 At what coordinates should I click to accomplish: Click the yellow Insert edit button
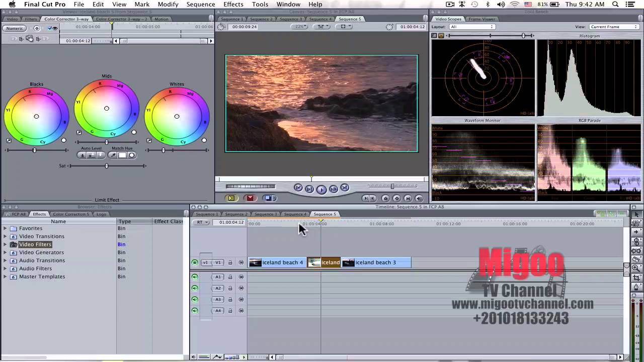coord(231,198)
